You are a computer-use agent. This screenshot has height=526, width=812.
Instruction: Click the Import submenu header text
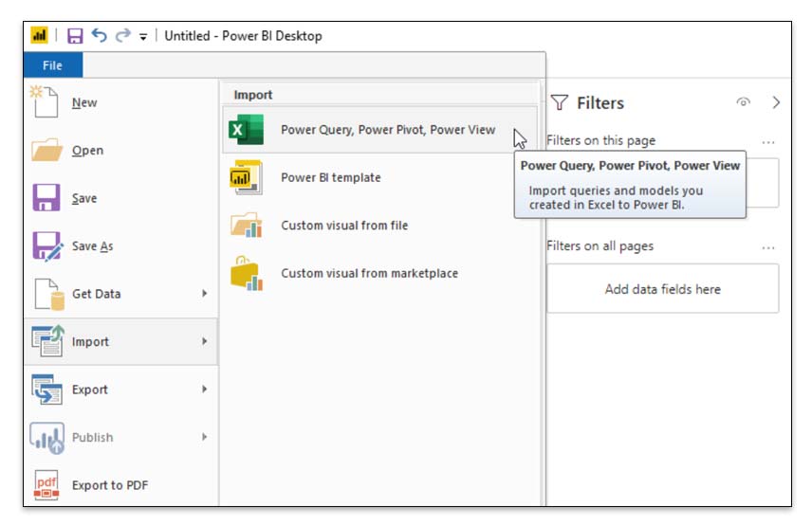252,95
